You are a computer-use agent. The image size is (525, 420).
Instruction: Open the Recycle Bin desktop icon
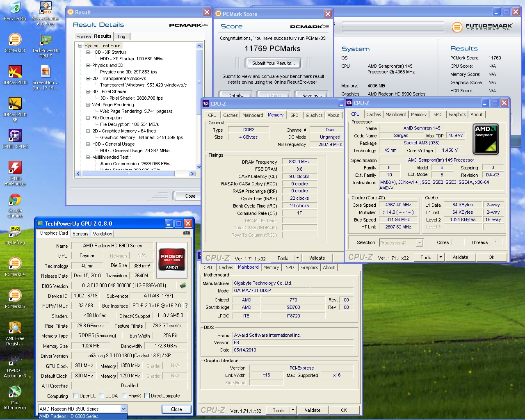tap(15, 11)
